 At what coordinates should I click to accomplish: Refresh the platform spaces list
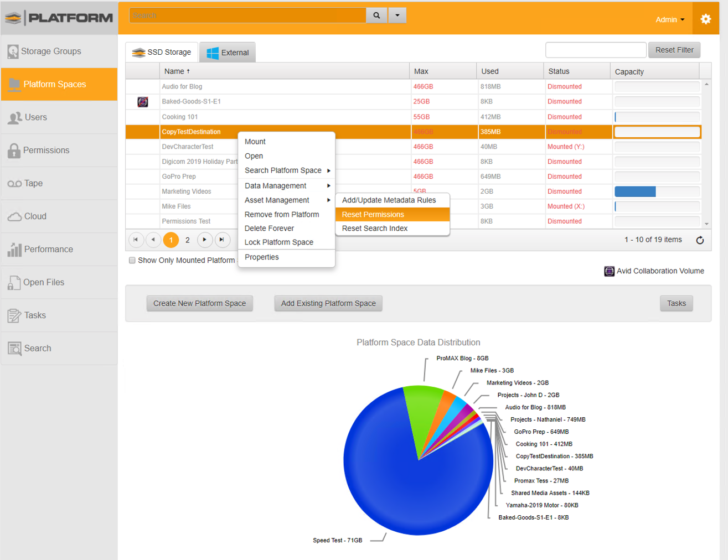700,240
